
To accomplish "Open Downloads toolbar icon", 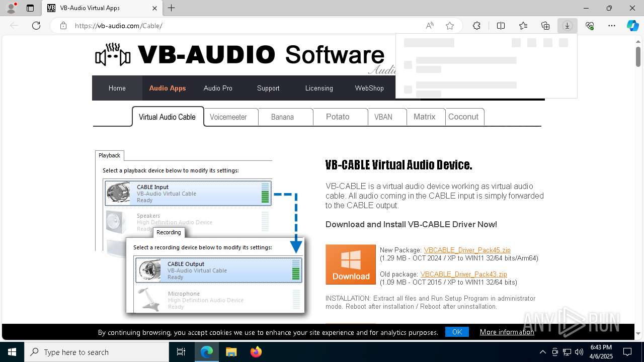I will coord(568,26).
